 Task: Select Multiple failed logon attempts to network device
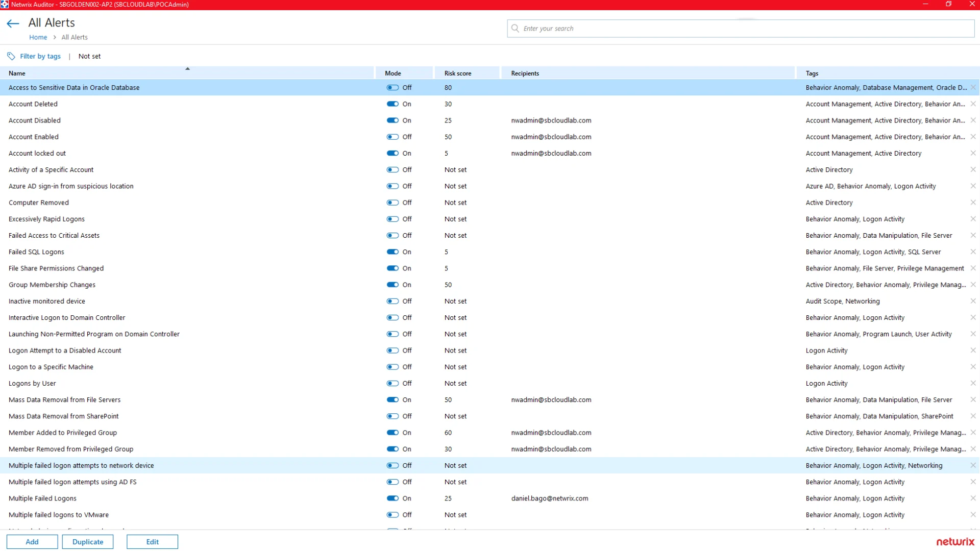tap(490, 465)
